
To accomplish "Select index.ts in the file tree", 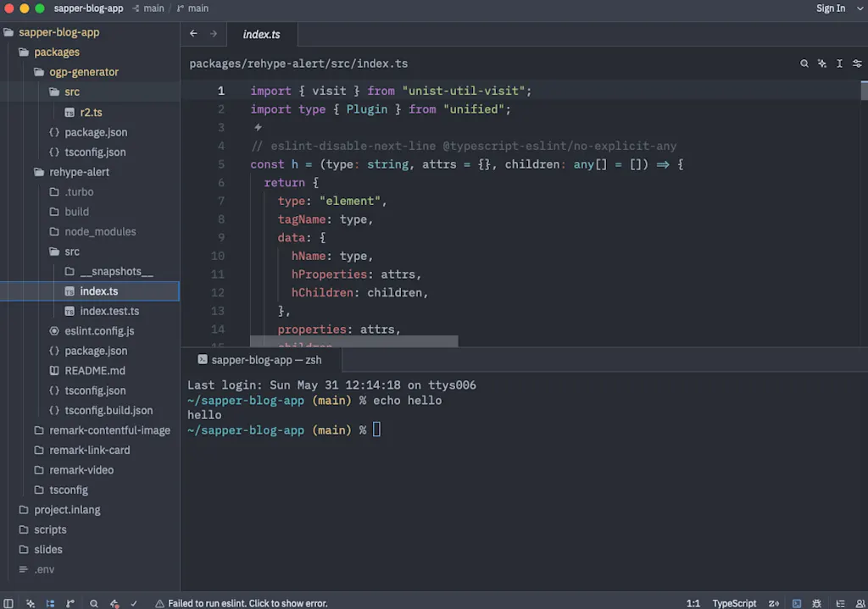I will pos(90,291).
